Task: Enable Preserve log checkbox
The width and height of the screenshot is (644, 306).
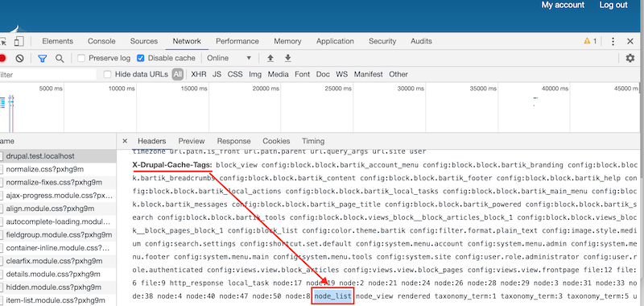Action: pos(81,58)
